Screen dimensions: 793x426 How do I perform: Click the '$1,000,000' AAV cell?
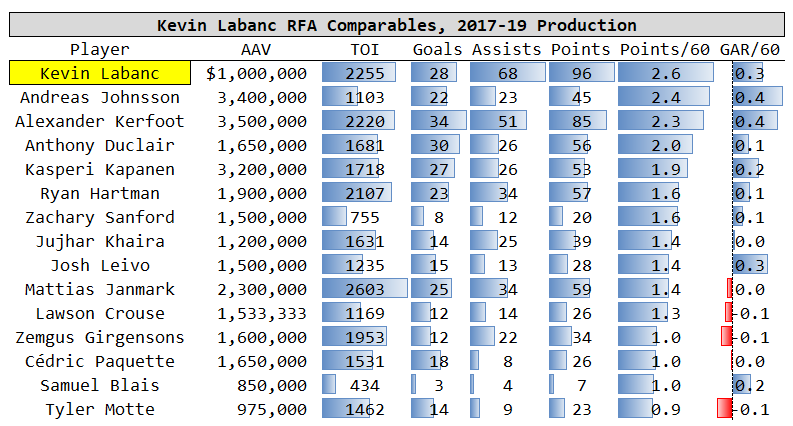click(x=256, y=73)
